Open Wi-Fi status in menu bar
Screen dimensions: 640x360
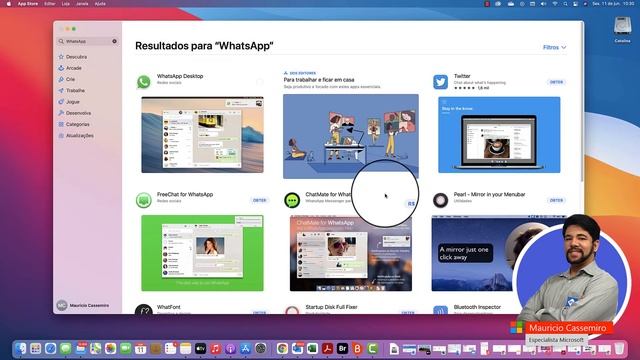[555, 4]
